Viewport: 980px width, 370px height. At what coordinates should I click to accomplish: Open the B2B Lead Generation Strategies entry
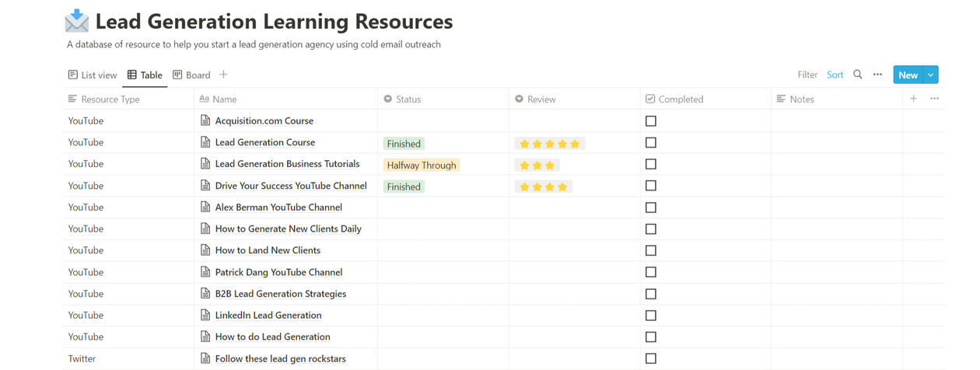280,294
